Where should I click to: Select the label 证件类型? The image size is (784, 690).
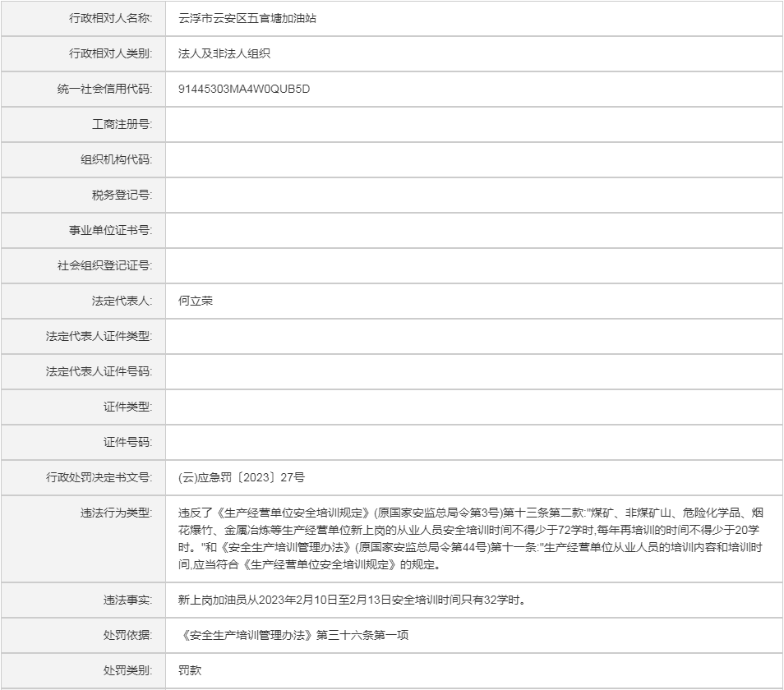point(127,407)
